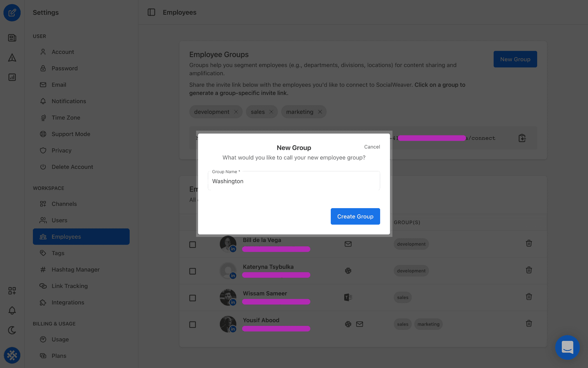Image resolution: width=588 pixels, height=368 pixels.
Task: Click the email icon in Yousif Abood row
Action: tap(360, 324)
